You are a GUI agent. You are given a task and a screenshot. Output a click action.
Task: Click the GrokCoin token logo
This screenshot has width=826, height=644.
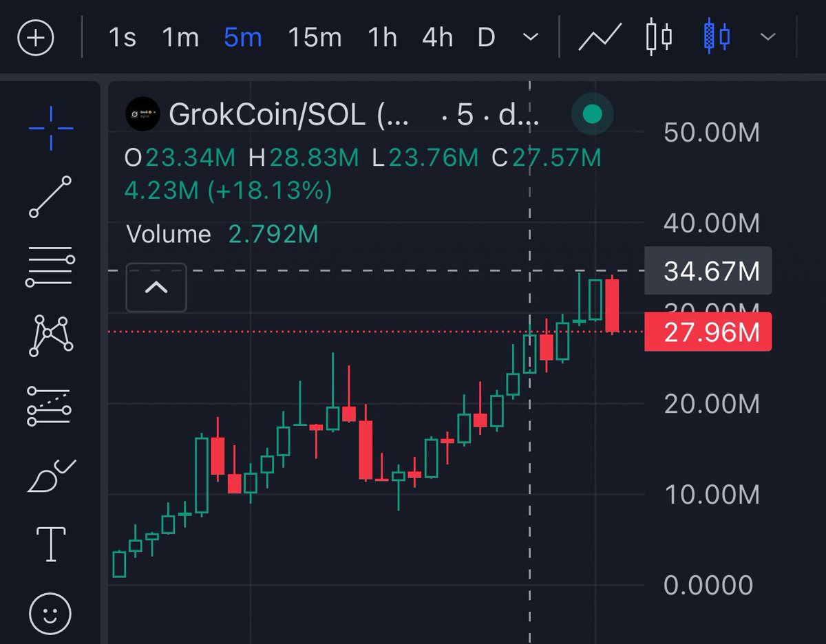pos(142,115)
